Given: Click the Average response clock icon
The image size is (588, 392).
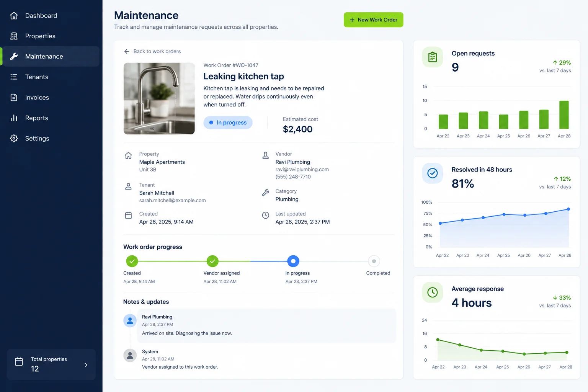Looking at the screenshot, I should pos(433,292).
